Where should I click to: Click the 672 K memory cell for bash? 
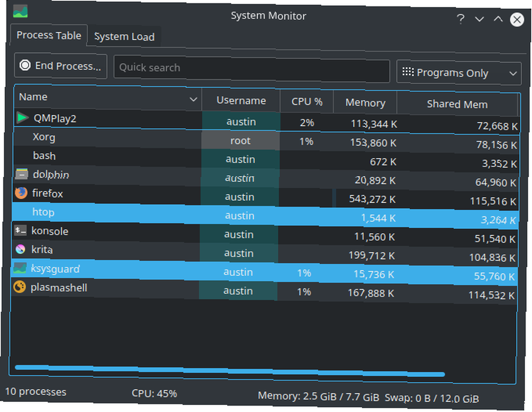pos(383,161)
